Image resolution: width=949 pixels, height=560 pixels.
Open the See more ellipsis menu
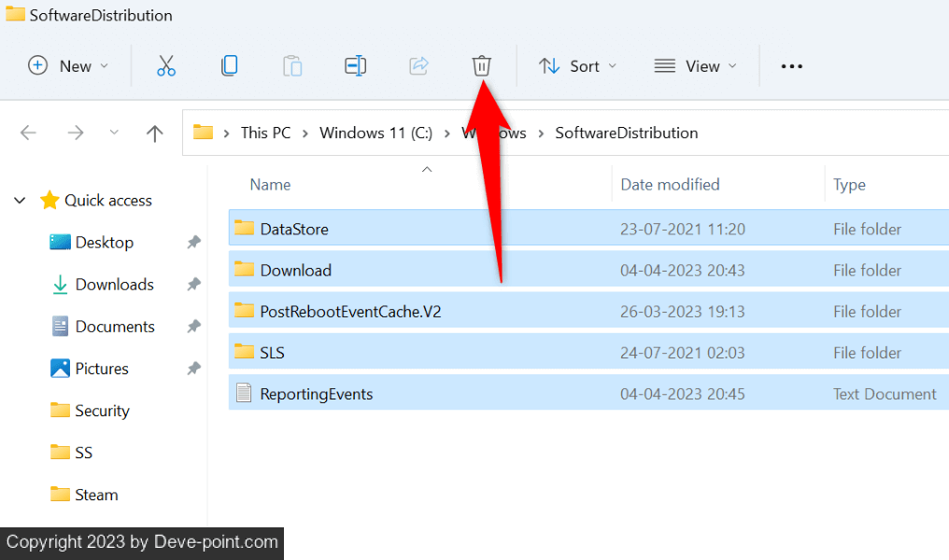tap(791, 66)
